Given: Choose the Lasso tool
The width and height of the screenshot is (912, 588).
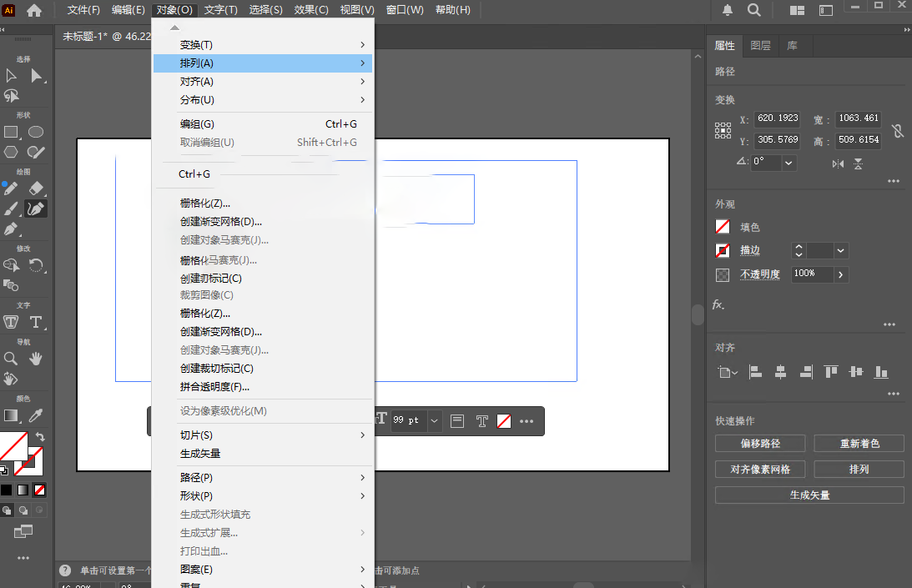Looking at the screenshot, I should 11,95.
